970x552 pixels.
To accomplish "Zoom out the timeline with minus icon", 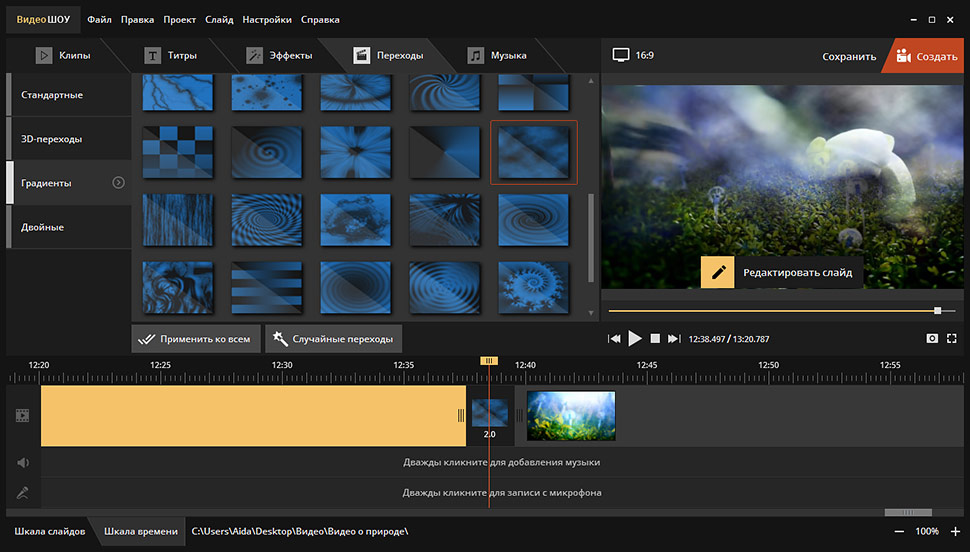I will [x=899, y=531].
